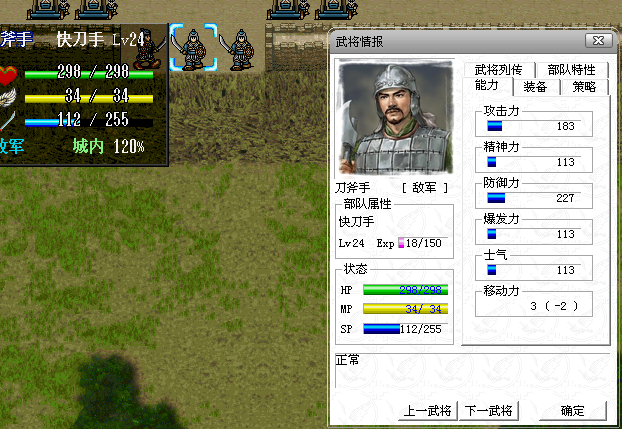Click the feather MP icon

7,98
